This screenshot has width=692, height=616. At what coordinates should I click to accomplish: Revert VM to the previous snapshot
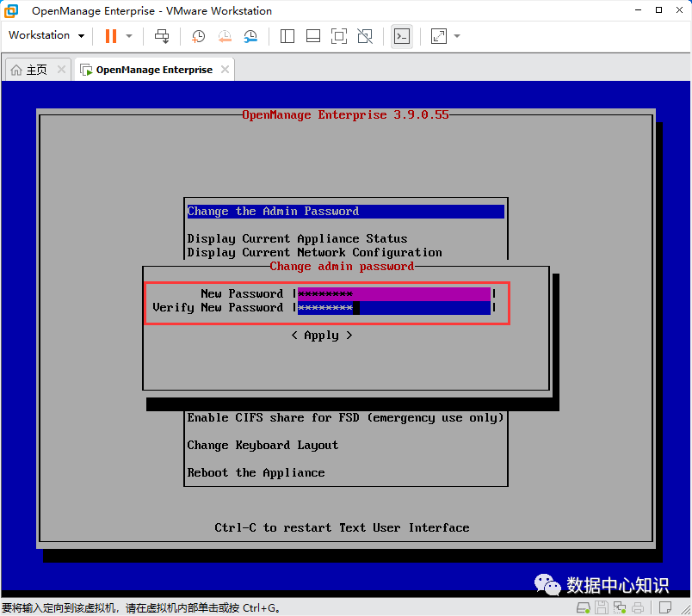(x=225, y=36)
